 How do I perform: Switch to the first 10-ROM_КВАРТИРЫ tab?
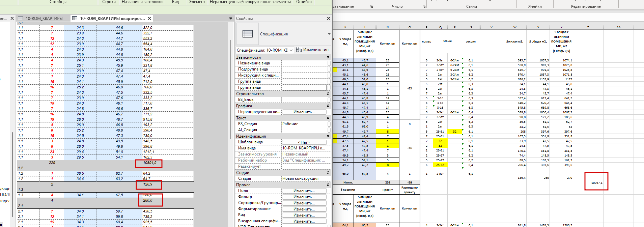[44, 19]
